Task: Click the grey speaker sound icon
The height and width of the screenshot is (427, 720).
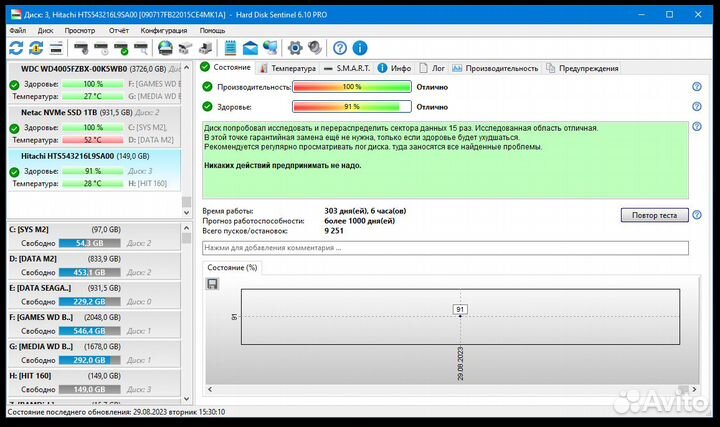Action: click(315, 48)
